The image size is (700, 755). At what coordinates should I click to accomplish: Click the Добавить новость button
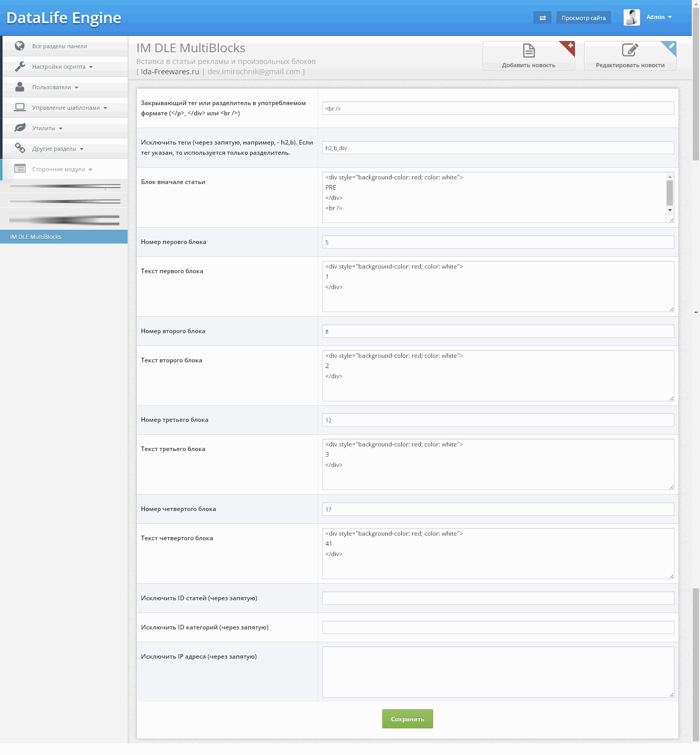coord(529,55)
